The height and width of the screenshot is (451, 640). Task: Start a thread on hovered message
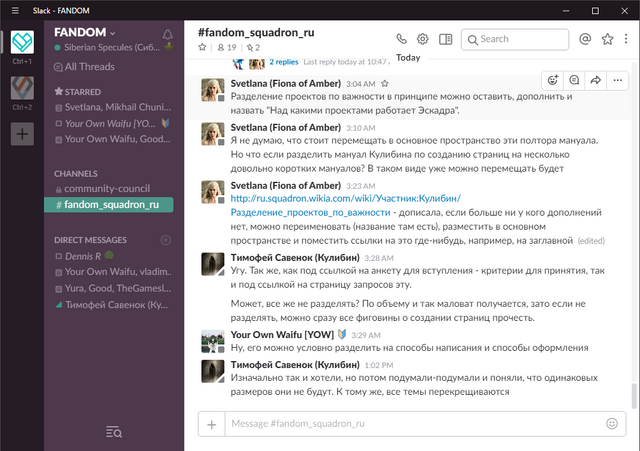pos(574,80)
